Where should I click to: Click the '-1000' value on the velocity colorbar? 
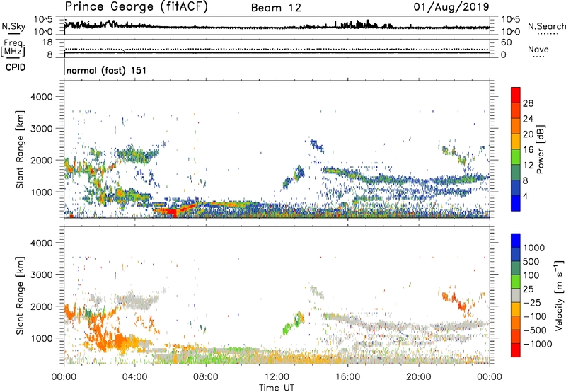click(x=538, y=344)
